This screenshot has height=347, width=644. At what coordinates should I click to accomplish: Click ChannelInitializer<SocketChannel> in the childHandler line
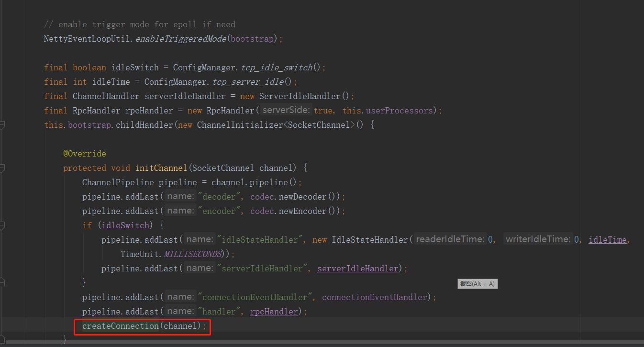[276, 125]
